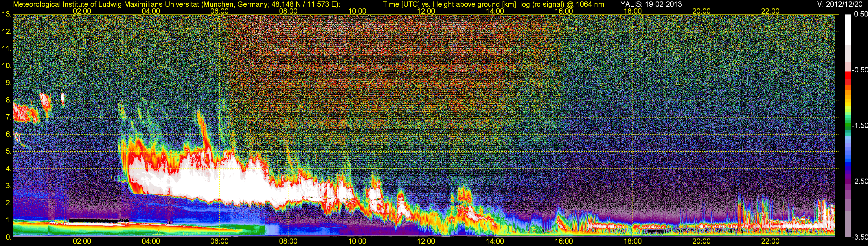Click the Meteorological Institute Ludwig-Maximilians-Universität title text
The height and width of the screenshot is (246, 868).
(x=176, y=4)
